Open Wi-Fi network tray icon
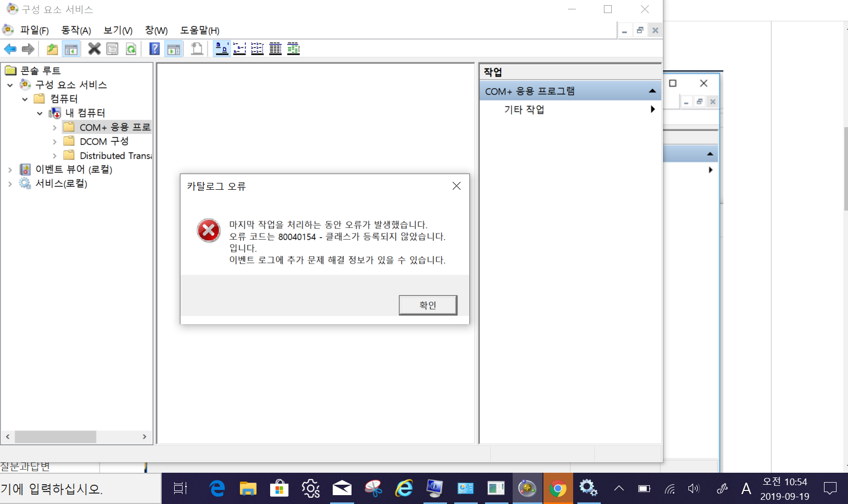848x504 pixels. (670, 488)
